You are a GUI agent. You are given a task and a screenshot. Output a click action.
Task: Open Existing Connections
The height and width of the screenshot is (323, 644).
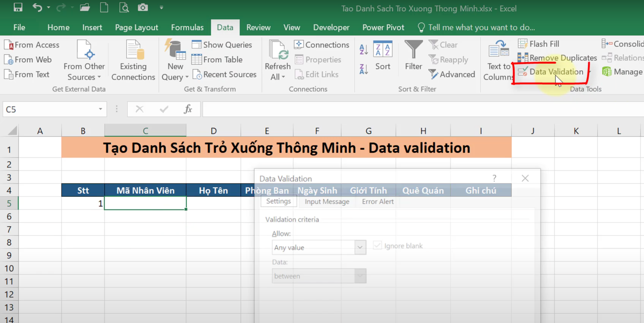click(133, 60)
